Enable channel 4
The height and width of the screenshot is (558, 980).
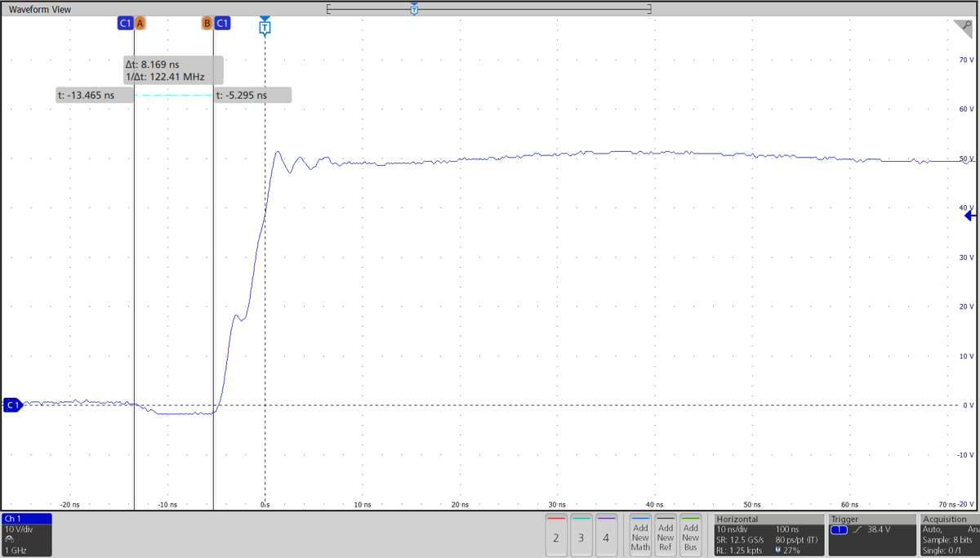pyautogui.click(x=605, y=535)
